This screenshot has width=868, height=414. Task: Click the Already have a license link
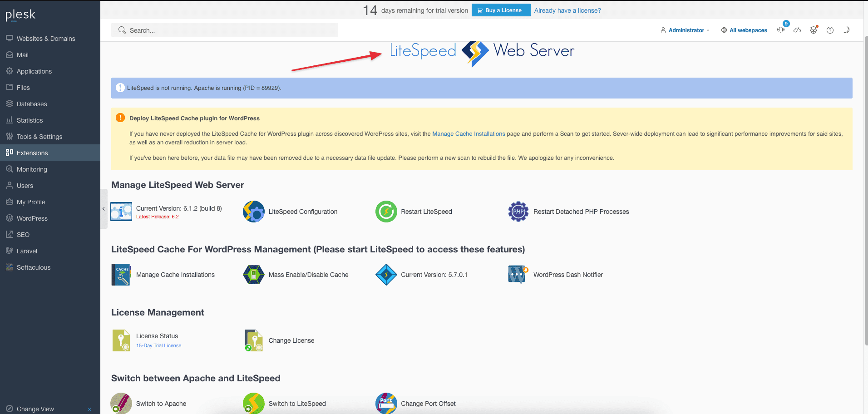pyautogui.click(x=567, y=10)
